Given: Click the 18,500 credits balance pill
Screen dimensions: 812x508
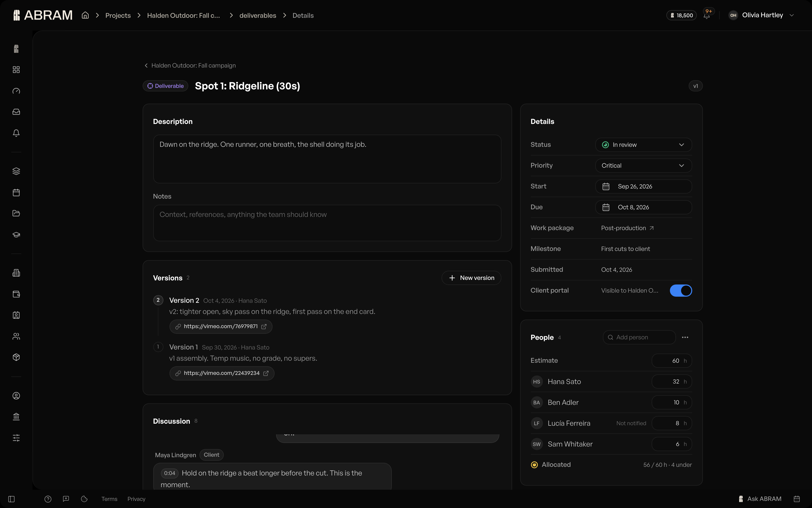Looking at the screenshot, I should 682,15.
